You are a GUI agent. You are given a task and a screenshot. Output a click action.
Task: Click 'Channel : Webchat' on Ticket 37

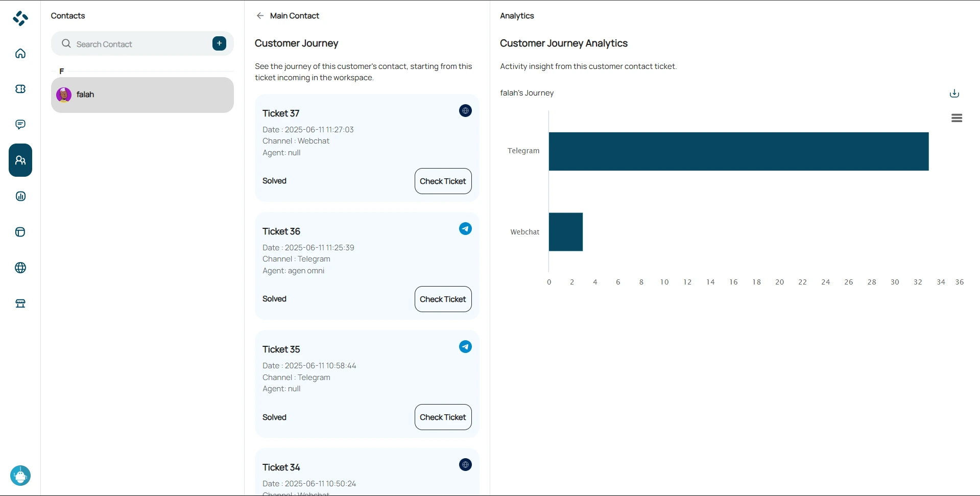tap(296, 141)
